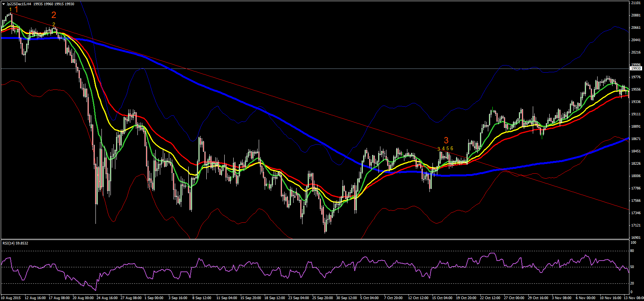Select the large orange '3' label
Screen dimensions: 644x301
coord(446,140)
